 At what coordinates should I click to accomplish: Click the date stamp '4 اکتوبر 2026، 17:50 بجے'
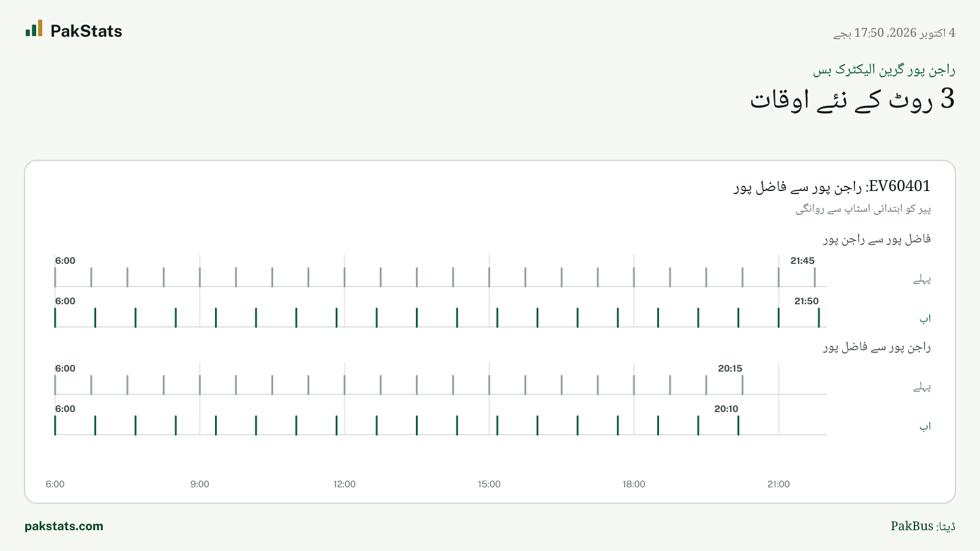894,33
